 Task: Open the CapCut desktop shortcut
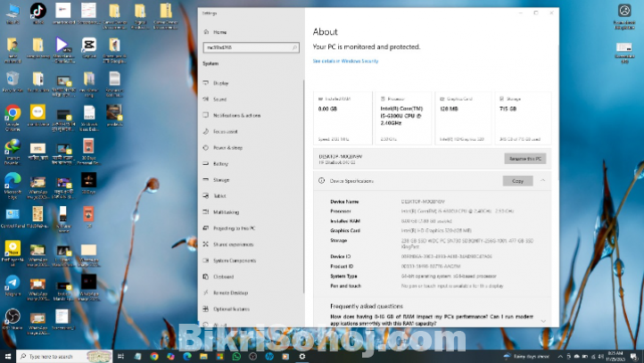pyautogui.click(x=88, y=46)
